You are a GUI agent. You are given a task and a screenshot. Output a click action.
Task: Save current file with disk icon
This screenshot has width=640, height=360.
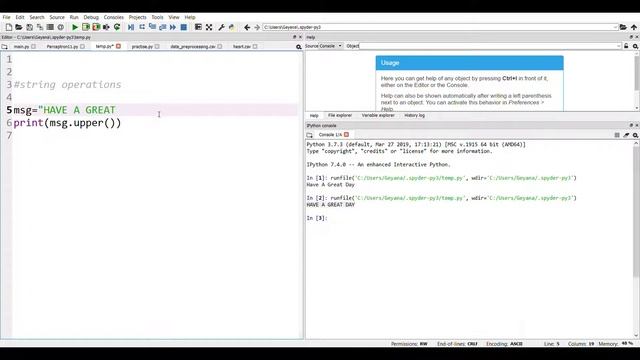pos(29,27)
